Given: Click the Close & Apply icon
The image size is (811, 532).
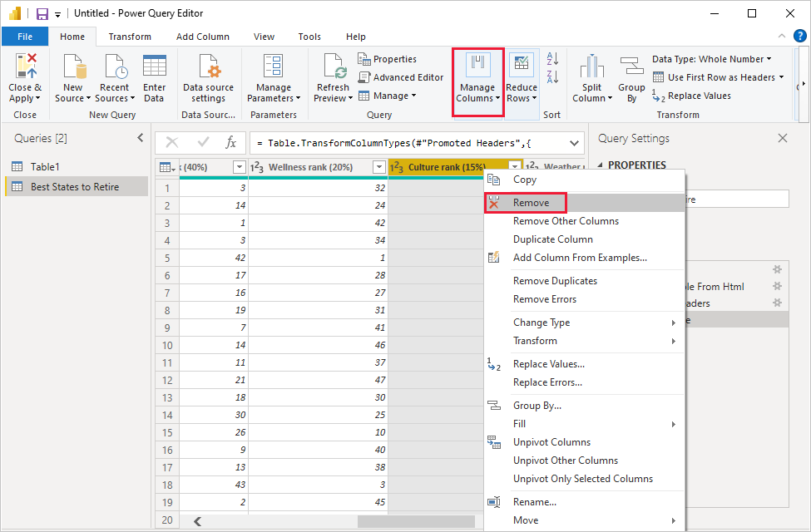Looking at the screenshot, I should [25, 66].
